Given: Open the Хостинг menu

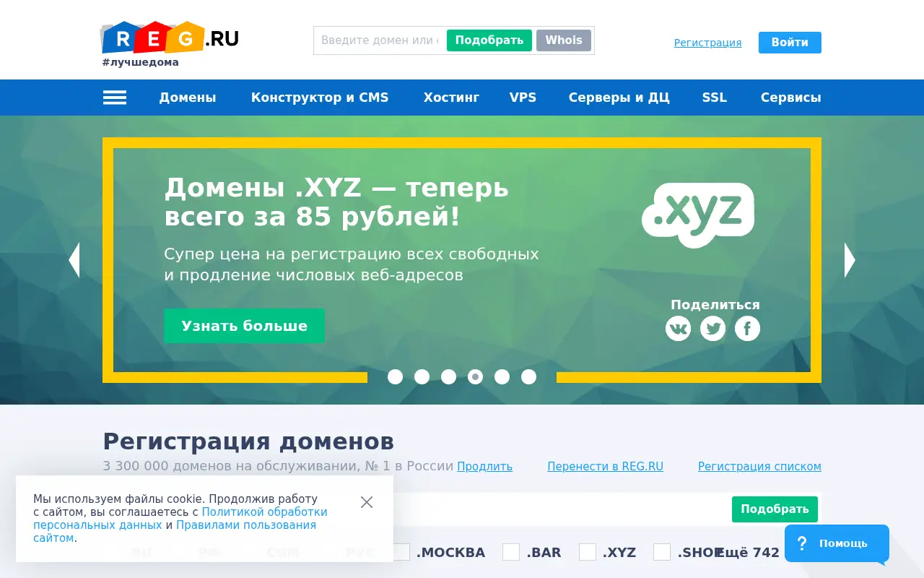Looking at the screenshot, I should 451,98.
